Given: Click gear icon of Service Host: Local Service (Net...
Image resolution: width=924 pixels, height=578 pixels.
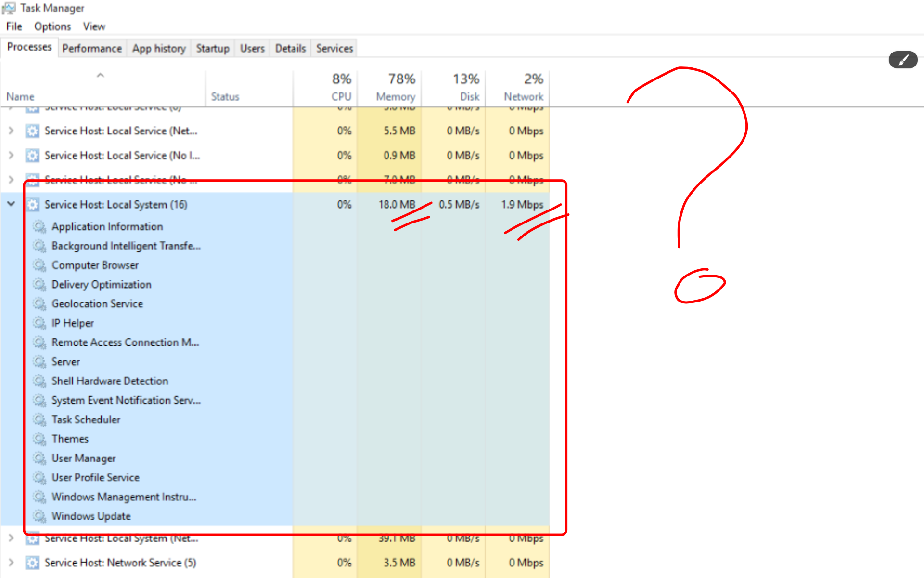Looking at the screenshot, I should (32, 131).
